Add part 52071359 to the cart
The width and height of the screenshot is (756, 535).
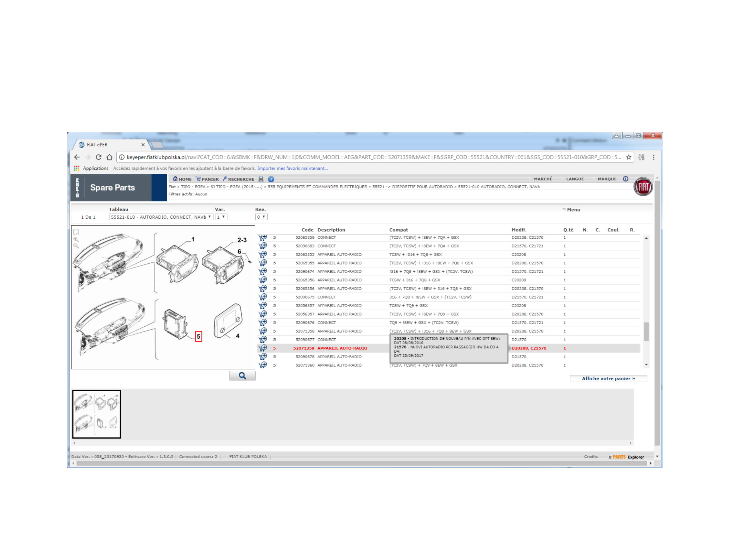point(263,348)
